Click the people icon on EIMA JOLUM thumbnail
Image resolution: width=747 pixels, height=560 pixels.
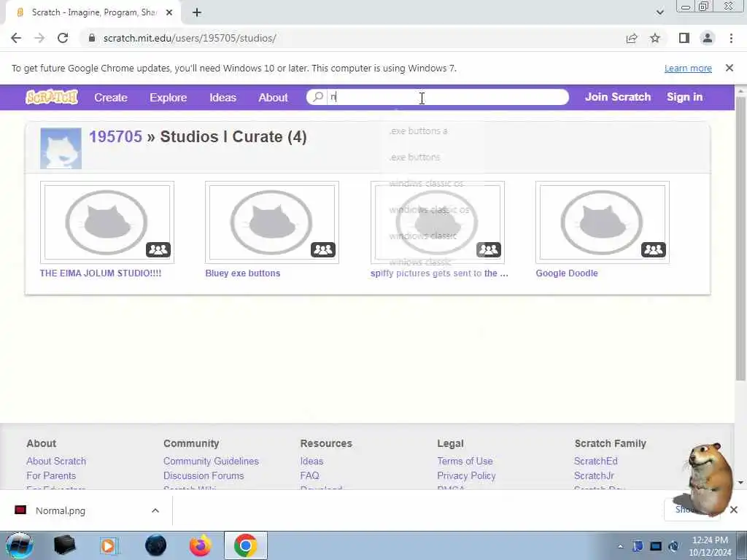coord(158,249)
